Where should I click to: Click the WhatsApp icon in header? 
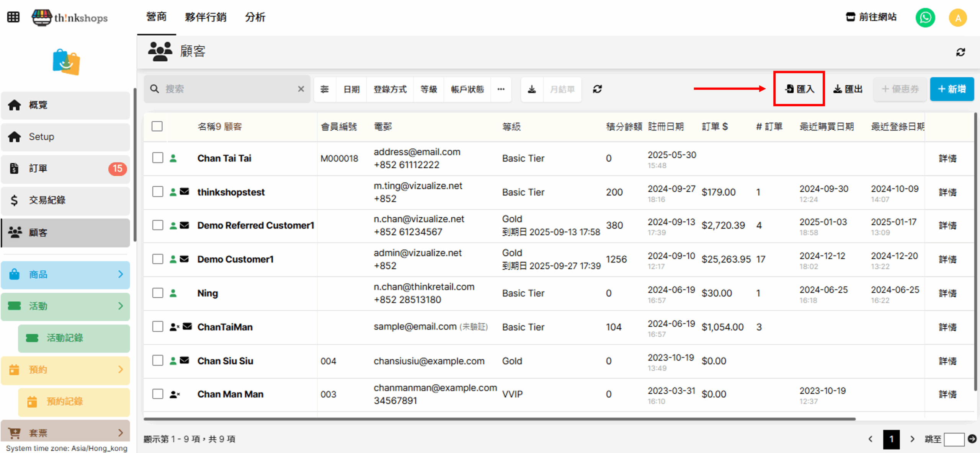click(925, 17)
